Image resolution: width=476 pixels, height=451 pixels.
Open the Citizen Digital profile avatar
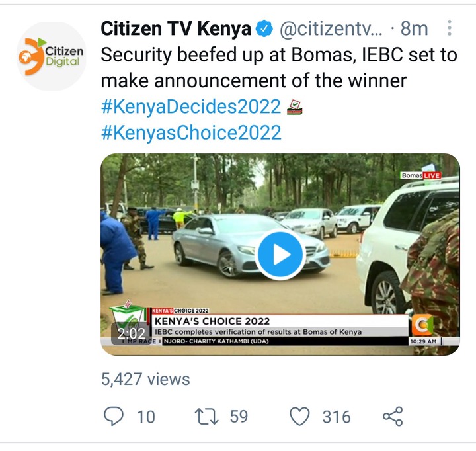tap(52, 56)
